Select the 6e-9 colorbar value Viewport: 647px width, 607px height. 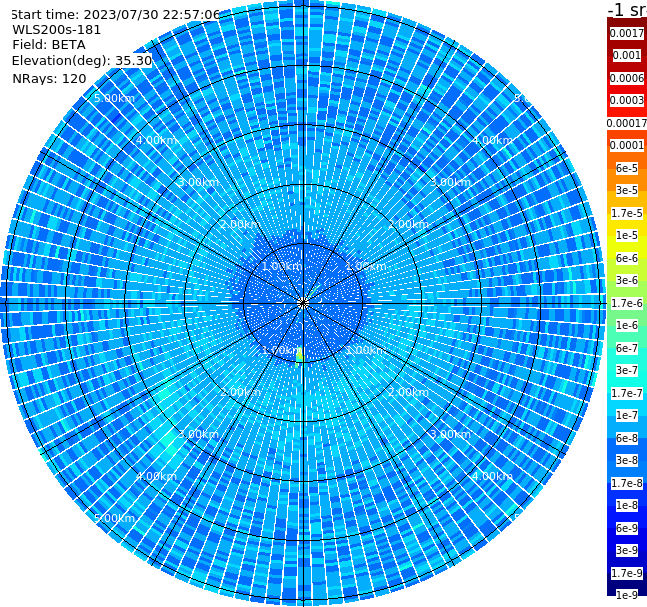(627, 528)
